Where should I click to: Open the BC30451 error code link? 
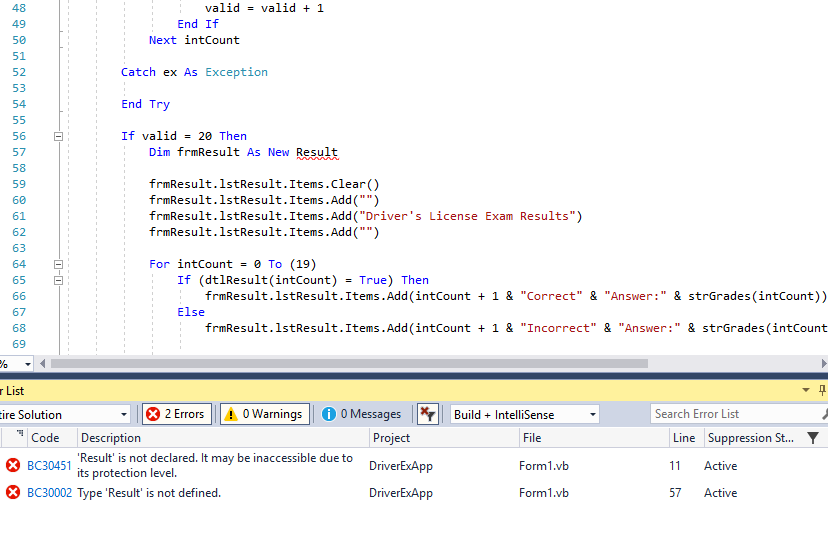tap(49, 466)
